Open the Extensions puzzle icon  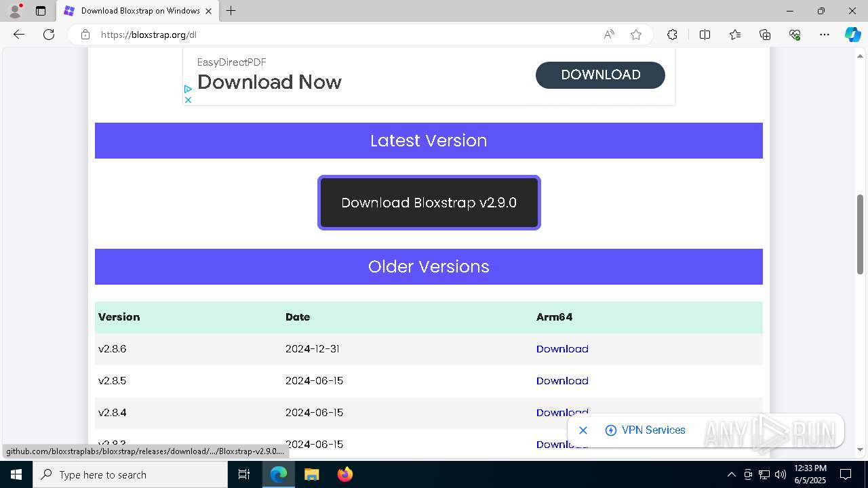coord(672,35)
